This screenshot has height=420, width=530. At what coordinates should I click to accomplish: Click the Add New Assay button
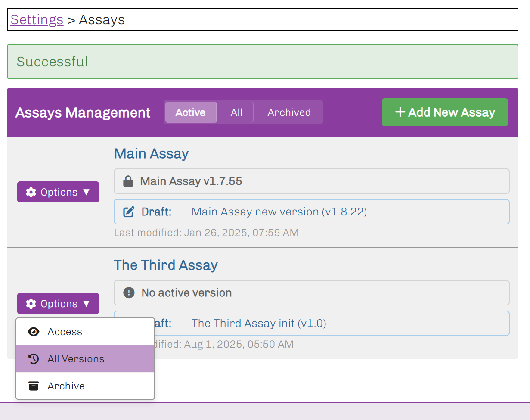[445, 112]
